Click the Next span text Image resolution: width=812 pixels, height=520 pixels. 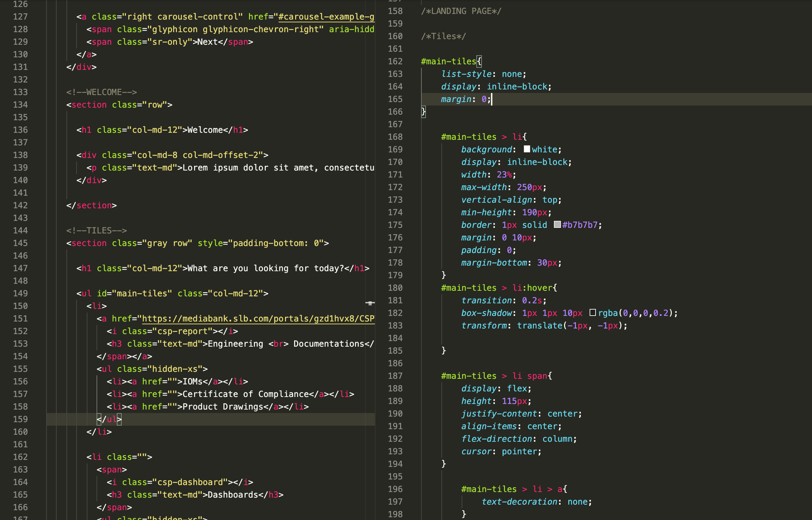click(x=208, y=42)
